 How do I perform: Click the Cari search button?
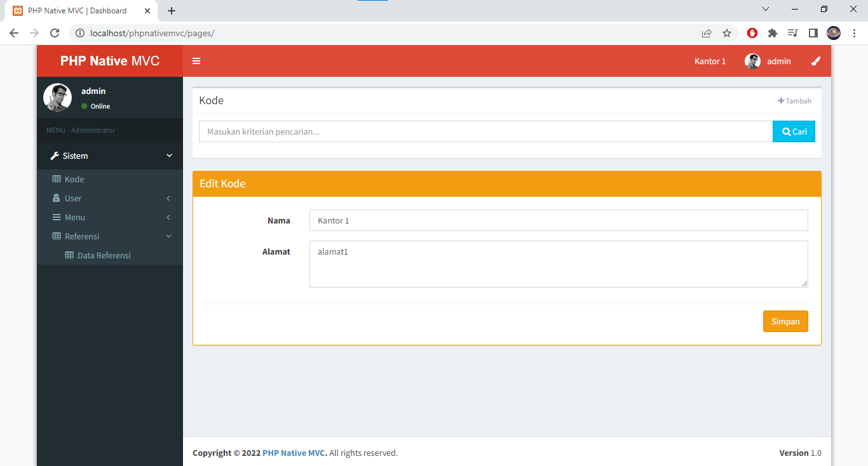[x=794, y=131]
